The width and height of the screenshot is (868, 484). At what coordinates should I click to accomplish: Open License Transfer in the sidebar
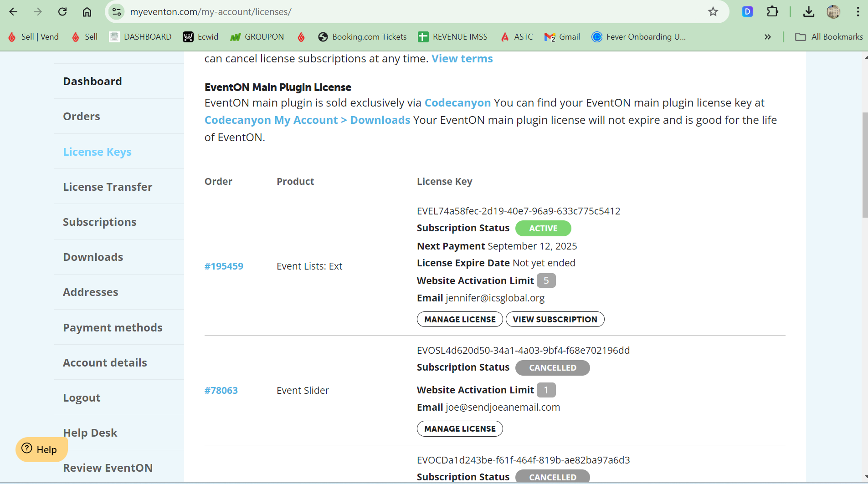(x=108, y=187)
